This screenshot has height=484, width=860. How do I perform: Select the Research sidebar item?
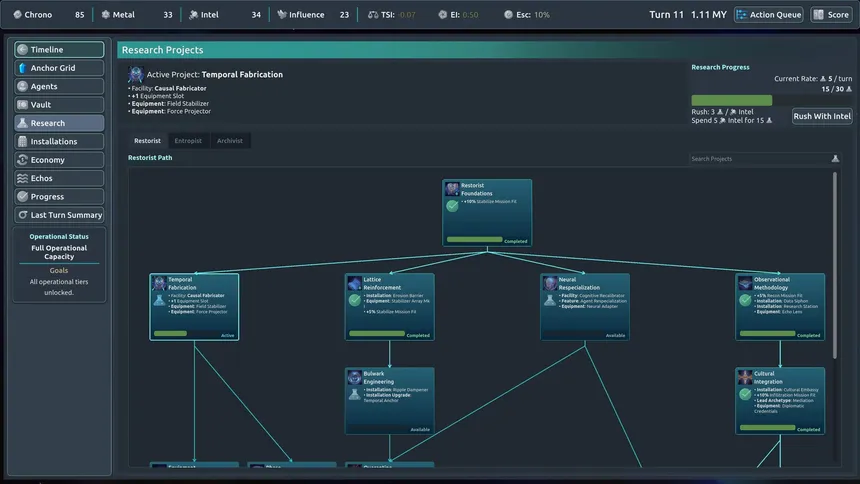pos(59,123)
